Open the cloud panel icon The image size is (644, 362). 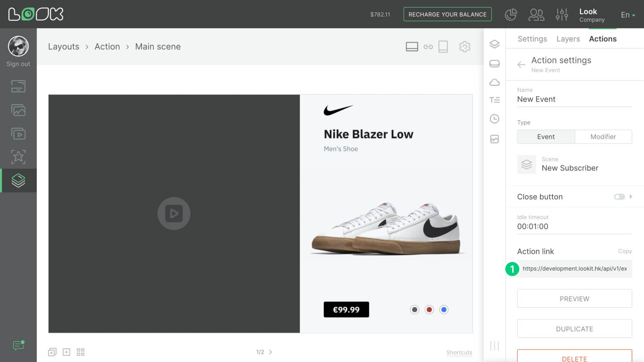click(494, 82)
